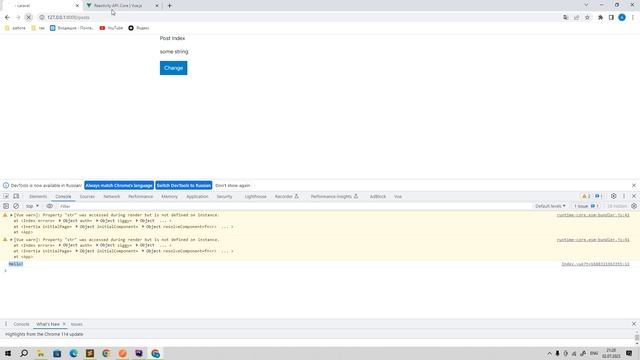Open the Extensions puzzle icon
The width and height of the screenshot is (640, 360).
[x=600, y=17]
